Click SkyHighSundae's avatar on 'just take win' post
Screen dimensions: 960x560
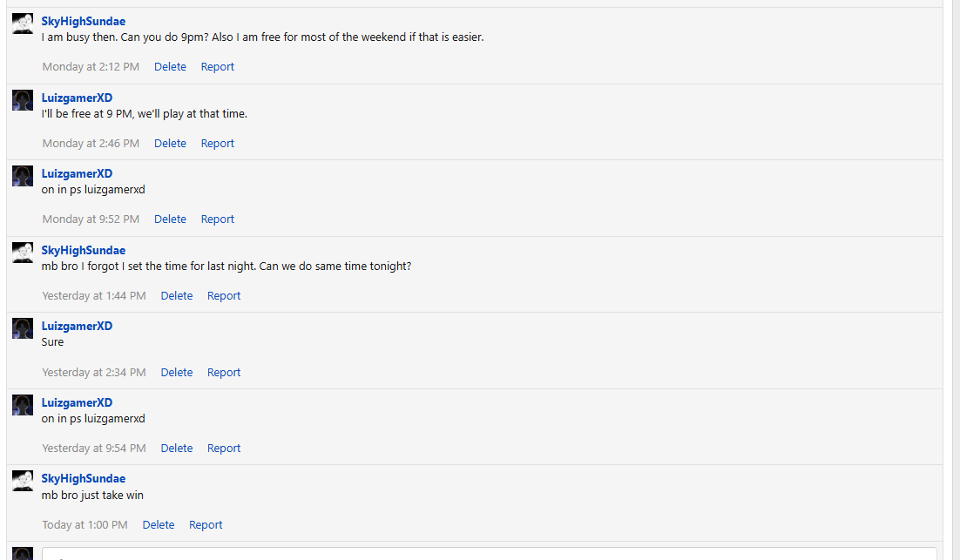coord(23,481)
